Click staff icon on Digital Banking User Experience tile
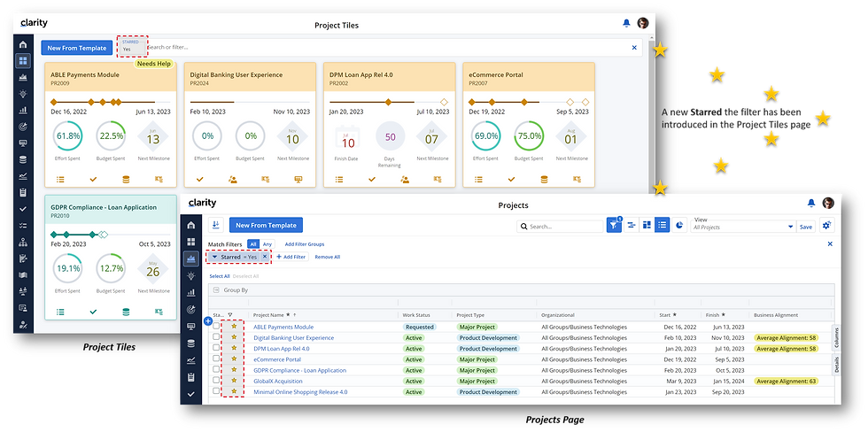 (232, 179)
